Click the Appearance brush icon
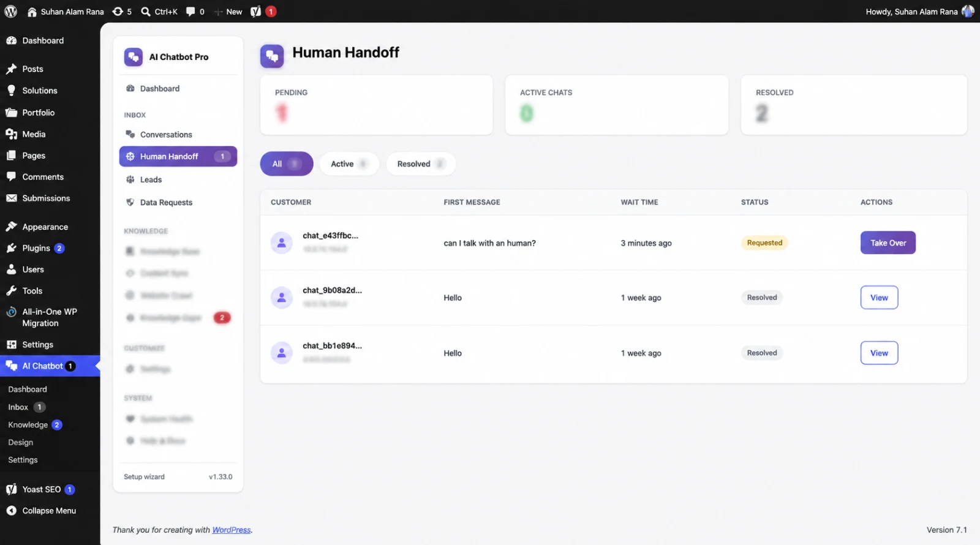980x545 pixels. click(x=11, y=227)
